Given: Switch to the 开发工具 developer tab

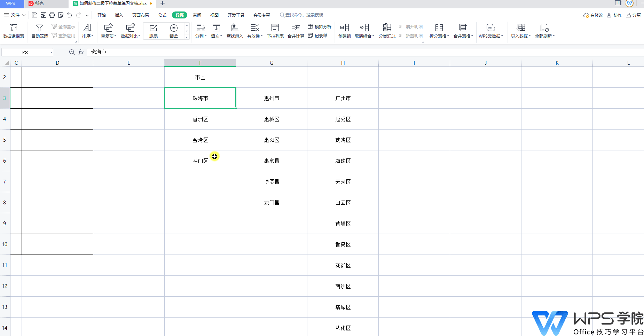Looking at the screenshot, I should point(236,15).
